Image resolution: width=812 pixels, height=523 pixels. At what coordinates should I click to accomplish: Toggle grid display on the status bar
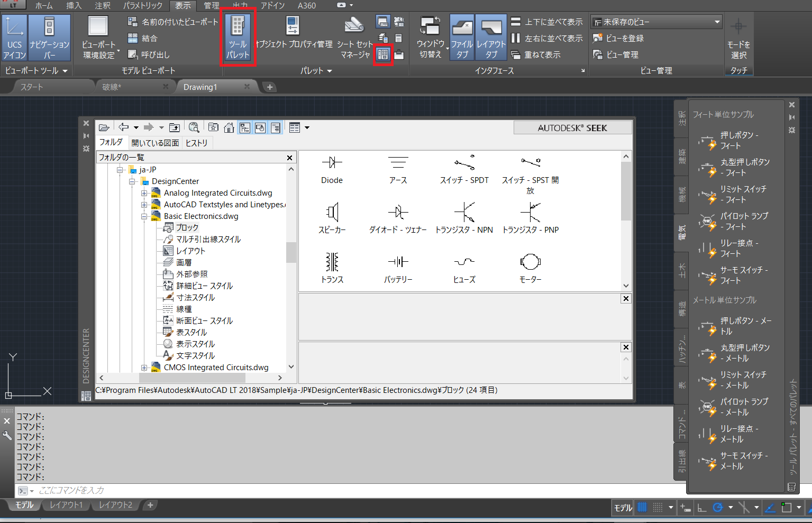pos(642,508)
